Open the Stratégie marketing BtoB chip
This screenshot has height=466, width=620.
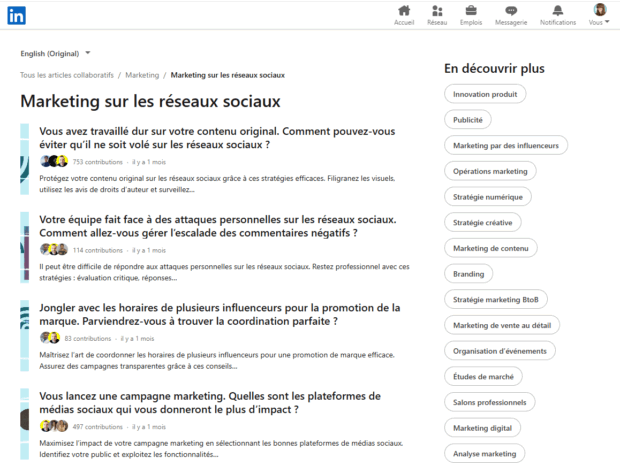[x=496, y=300]
